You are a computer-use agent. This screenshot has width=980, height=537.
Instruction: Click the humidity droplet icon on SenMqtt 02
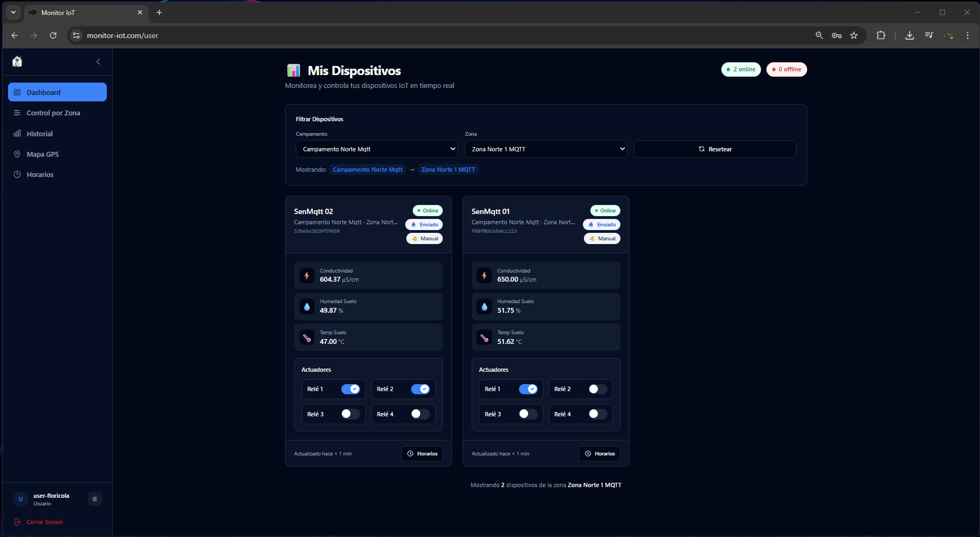point(306,306)
